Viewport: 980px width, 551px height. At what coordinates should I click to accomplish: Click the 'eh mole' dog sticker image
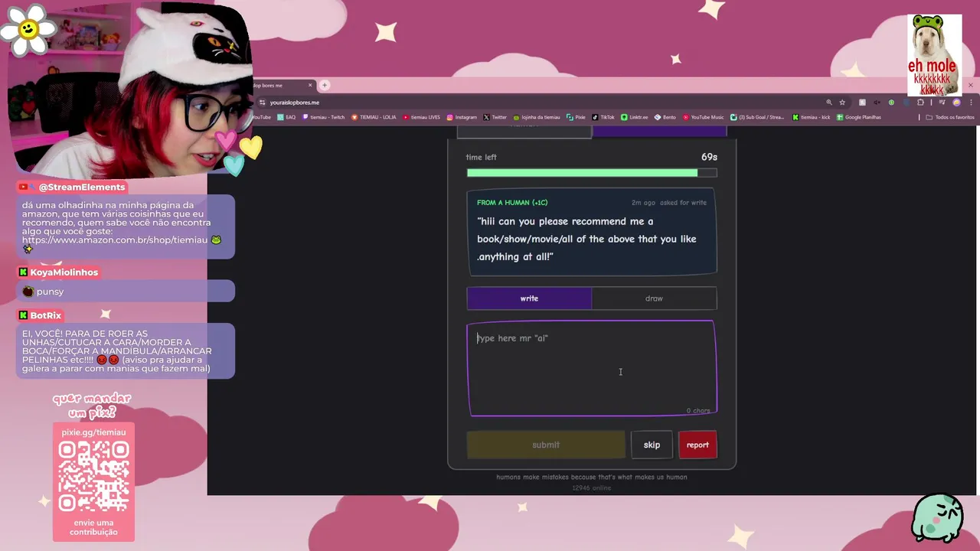tap(935, 55)
